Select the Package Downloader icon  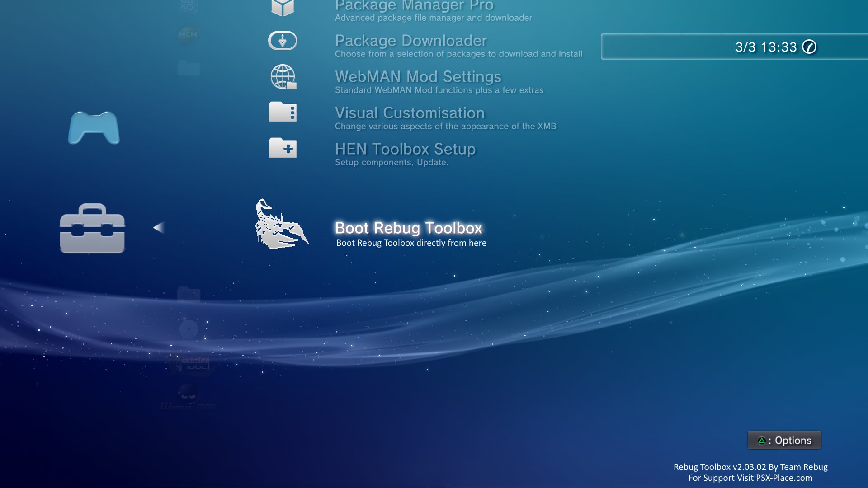[x=283, y=41]
